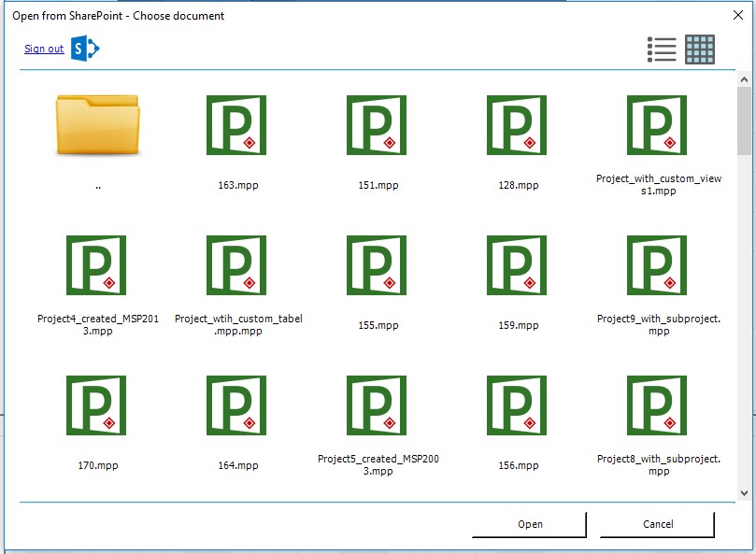The width and height of the screenshot is (756, 554).
Task: Click the '164.mpp' file name
Action: (238, 466)
